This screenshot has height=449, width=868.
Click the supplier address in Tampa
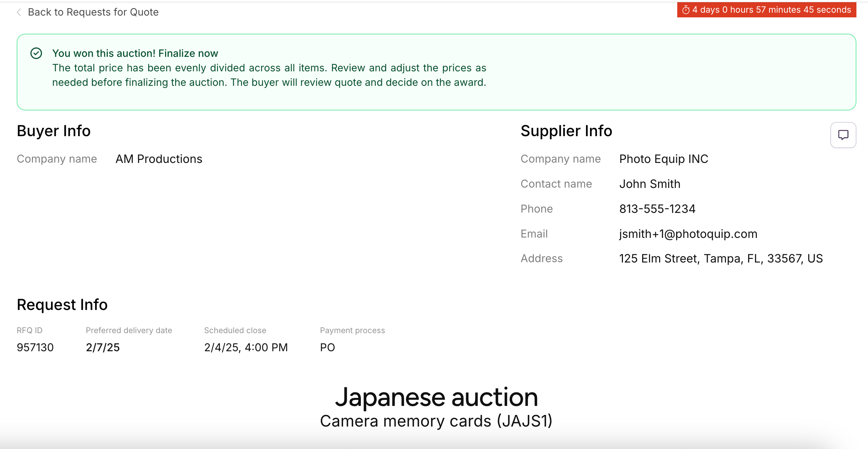(x=721, y=259)
